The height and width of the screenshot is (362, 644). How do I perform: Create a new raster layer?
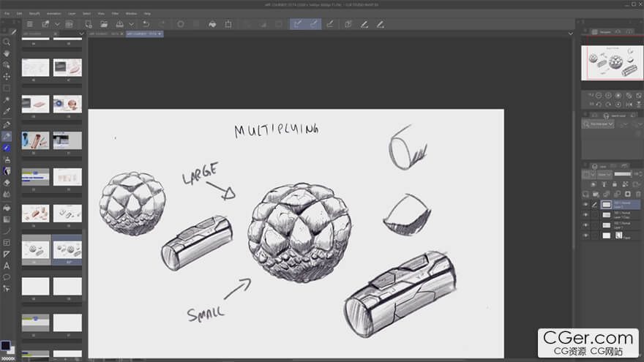click(x=585, y=194)
